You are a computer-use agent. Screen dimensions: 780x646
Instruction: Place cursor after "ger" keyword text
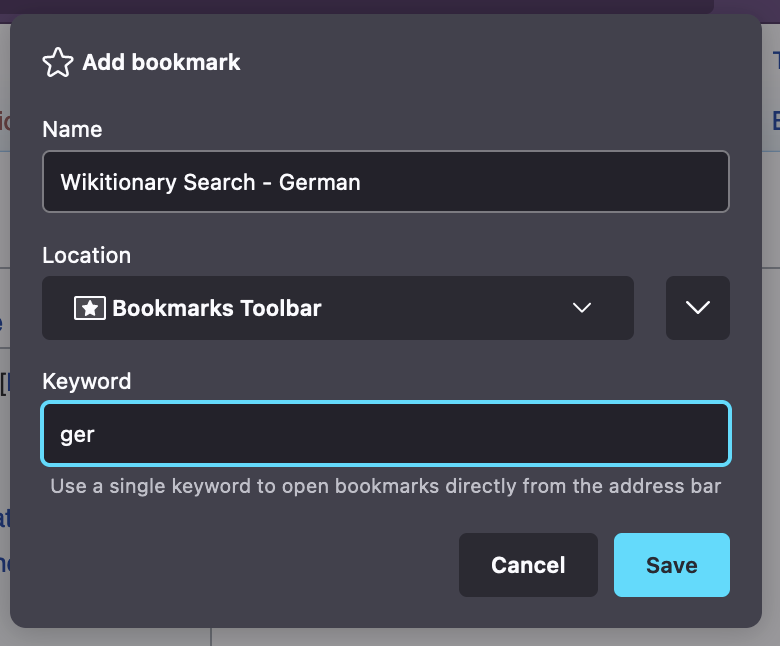tap(96, 435)
